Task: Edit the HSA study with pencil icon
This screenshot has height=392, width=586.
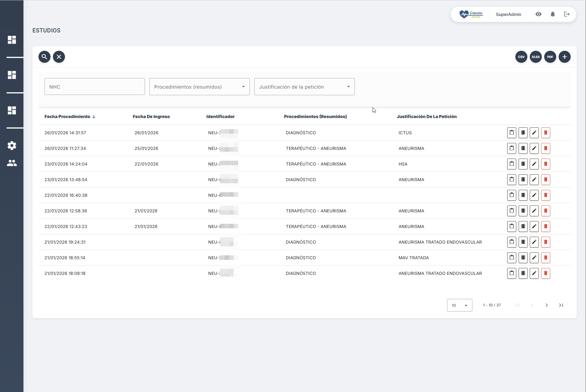Action: pyautogui.click(x=534, y=164)
